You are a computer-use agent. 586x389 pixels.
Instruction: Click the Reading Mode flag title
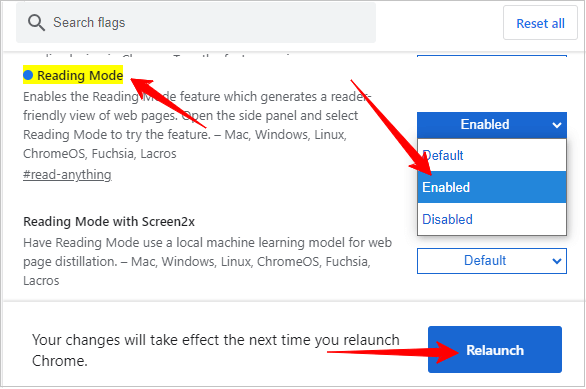point(80,75)
